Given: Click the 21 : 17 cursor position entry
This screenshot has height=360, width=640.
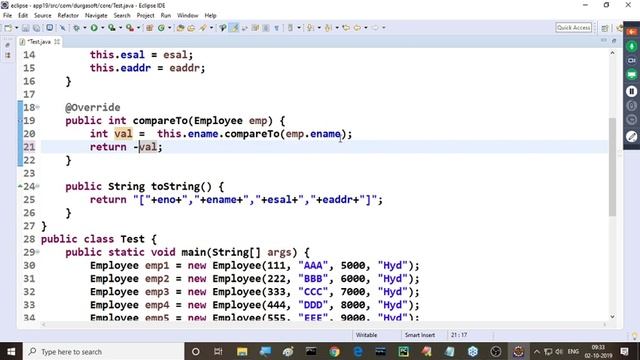Looking at the screenshot, I should pos(459,335).
